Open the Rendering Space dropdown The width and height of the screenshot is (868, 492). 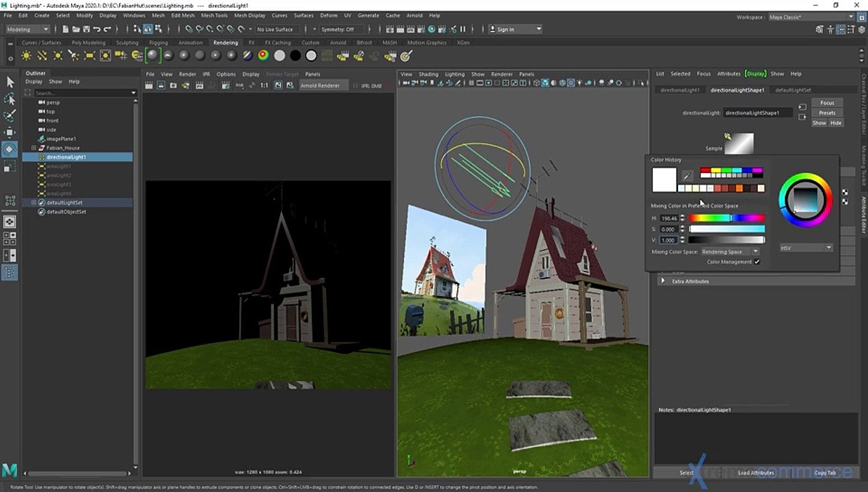click(730, 251)
